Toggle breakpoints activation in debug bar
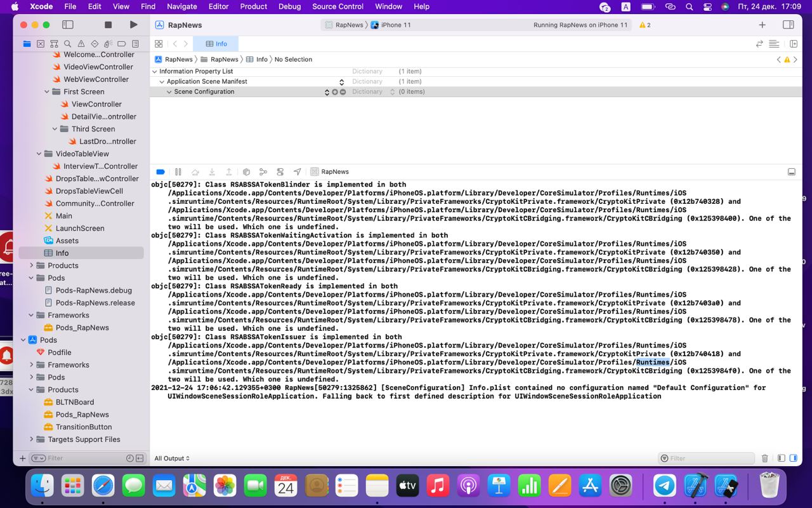 click(160, 172)
